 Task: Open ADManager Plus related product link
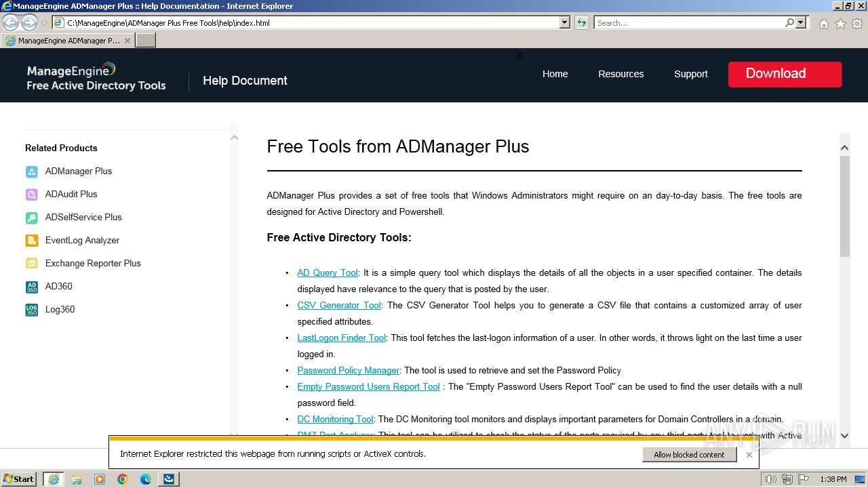point(79,171)
